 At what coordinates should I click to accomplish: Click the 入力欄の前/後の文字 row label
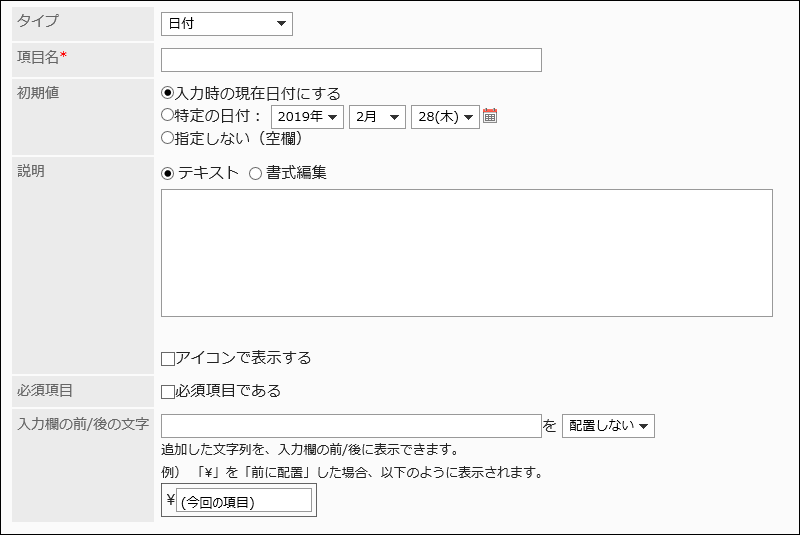83,424
